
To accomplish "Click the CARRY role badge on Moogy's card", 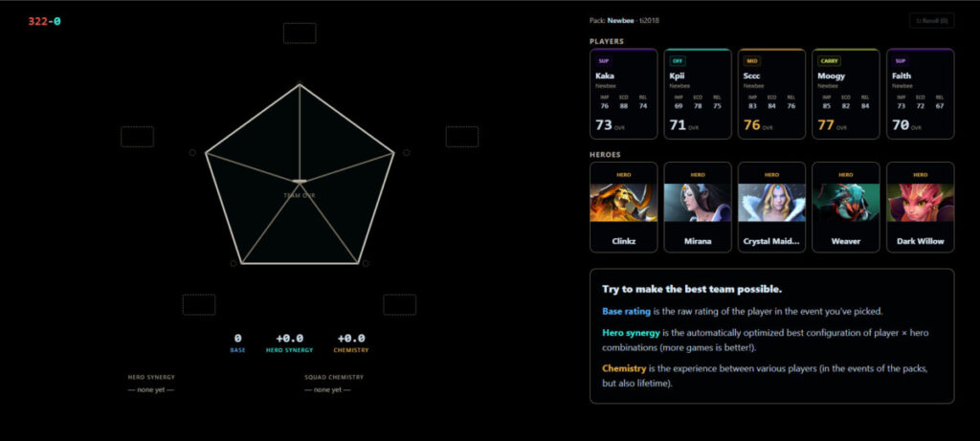I will click(x=830, y=61).
